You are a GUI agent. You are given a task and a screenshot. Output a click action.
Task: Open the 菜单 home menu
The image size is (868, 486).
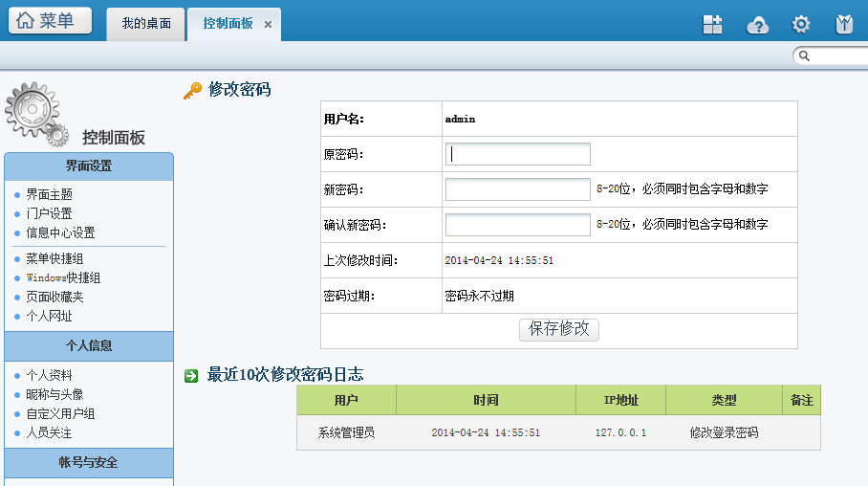click(x=51, y=21)
